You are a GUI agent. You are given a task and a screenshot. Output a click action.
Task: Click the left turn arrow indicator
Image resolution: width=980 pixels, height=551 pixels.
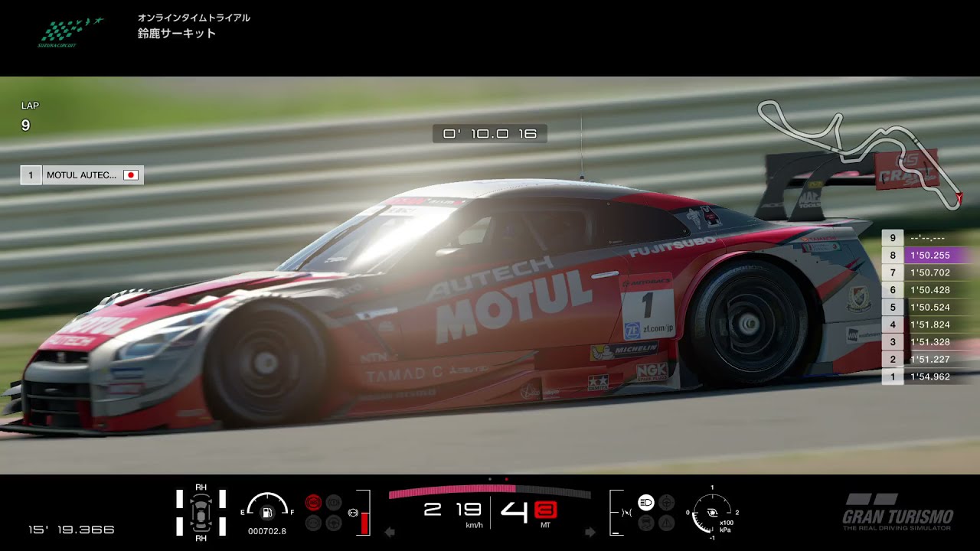pyautogui.click(x=389, y=532)
